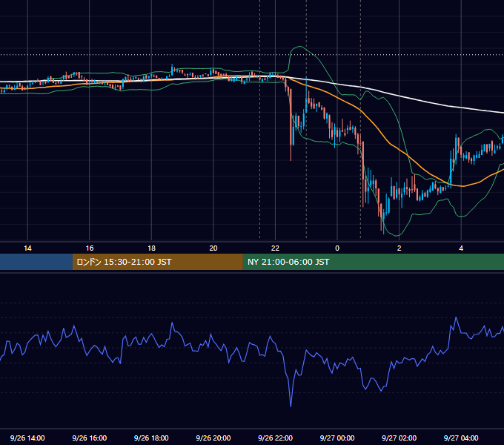The image size is (504, 445).
Task: Click the 9/26 16:00 date label
Action: click(90, 438)
